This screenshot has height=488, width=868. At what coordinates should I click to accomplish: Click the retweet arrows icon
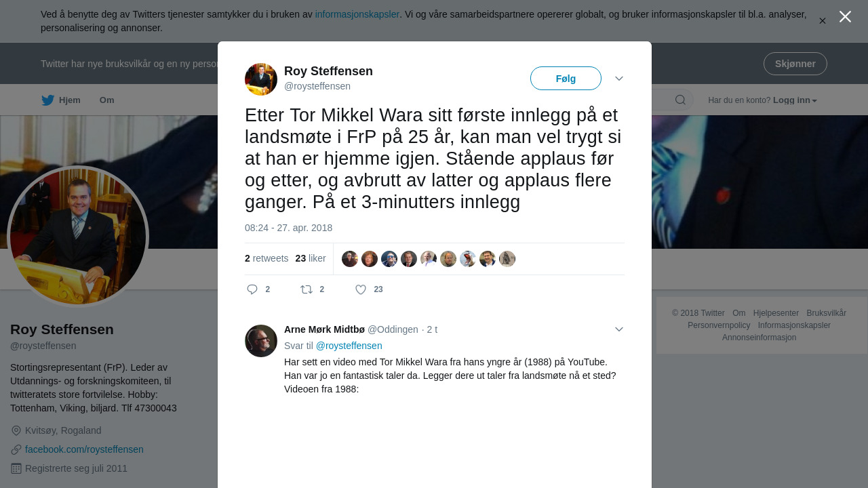coord(307,289)
